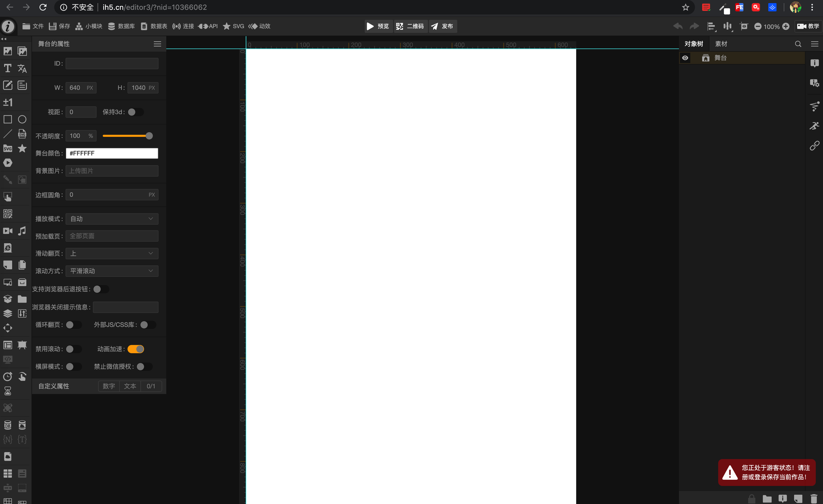Disable the 动画加速 toggle

(x=136, y=349)
